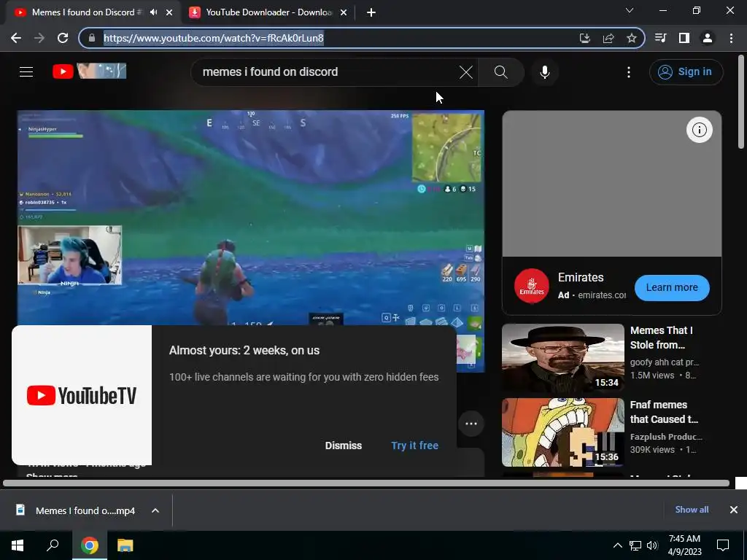Click the taskbar clock 7:45 AM

click(684, 545)
